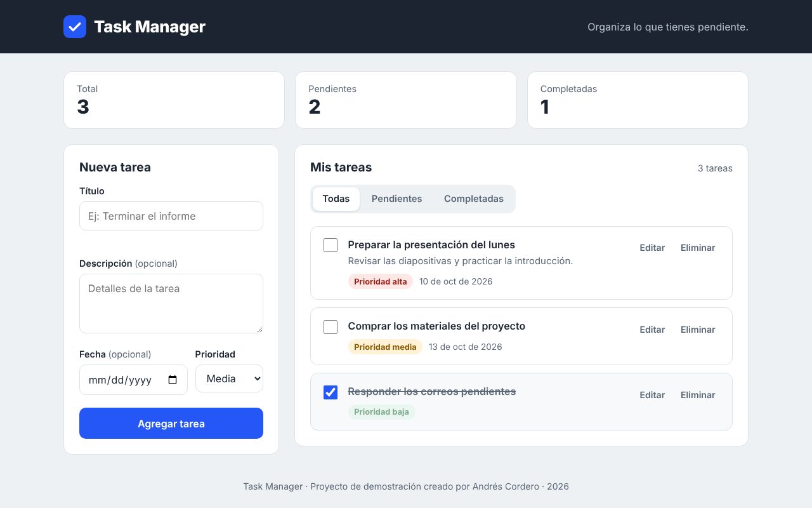
Task: Click the "Nueva tarea" heading
Action: pyautogui.click(x=115, y=168)
